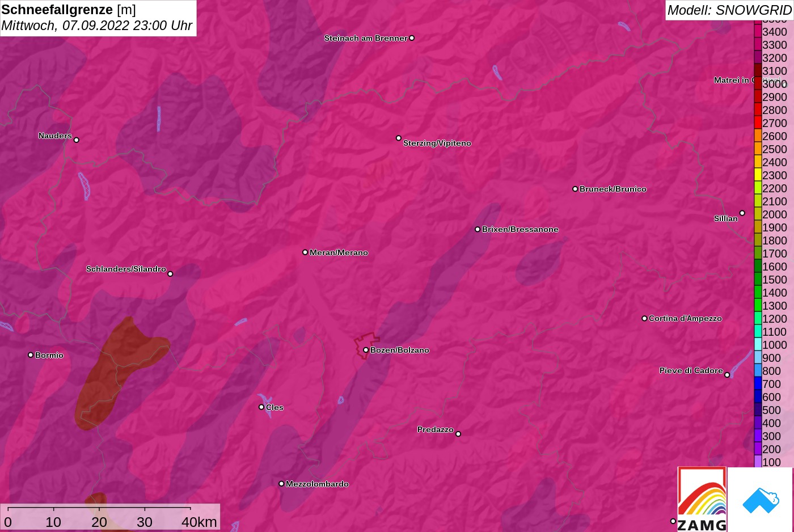The image size is (794, 532).
Task: Click the 1200 legend value
Action: pos(775,319)
